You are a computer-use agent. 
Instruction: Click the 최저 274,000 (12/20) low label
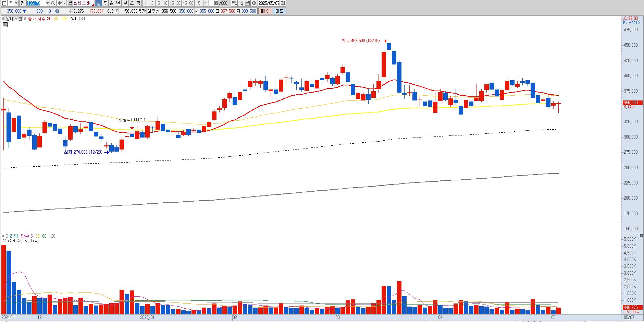[83, 152]
